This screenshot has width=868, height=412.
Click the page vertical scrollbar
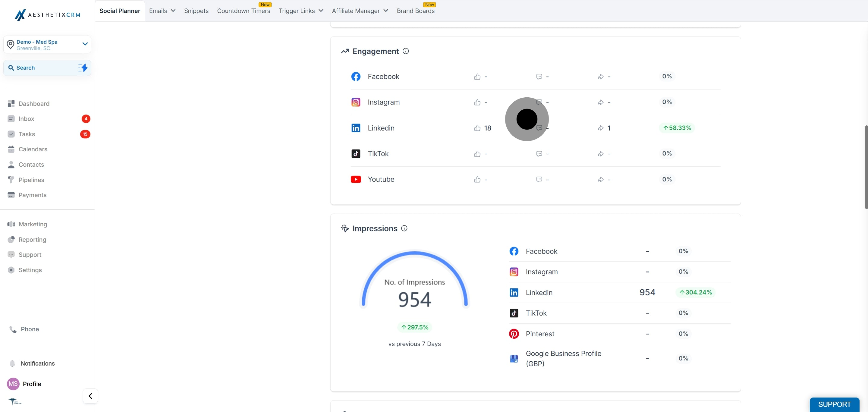(866, 167)
